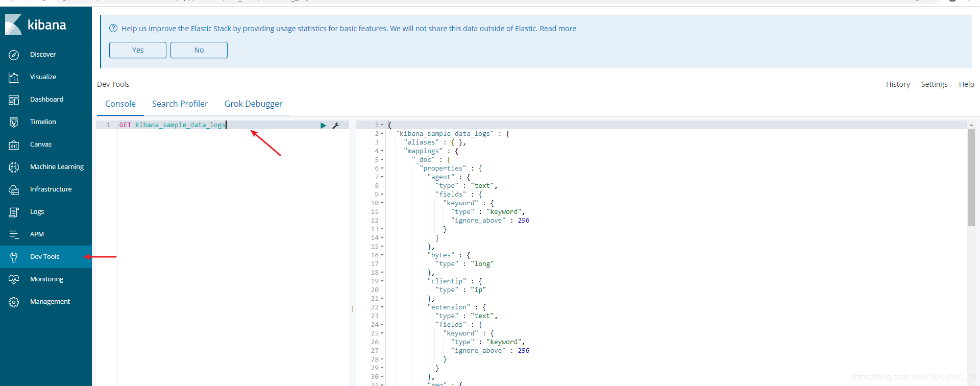The image size is (980, 386).
Task: Select Management menu label
Action: [x=50, y=302]
